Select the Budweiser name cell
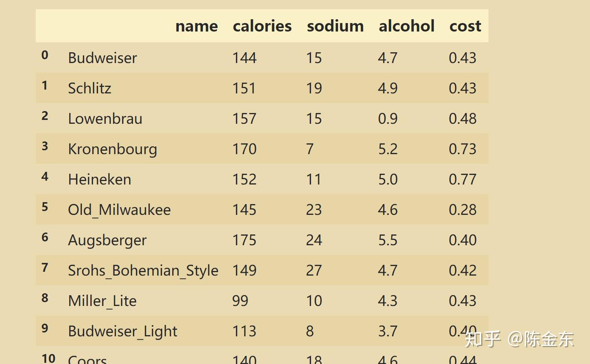 tap(103, 58)
